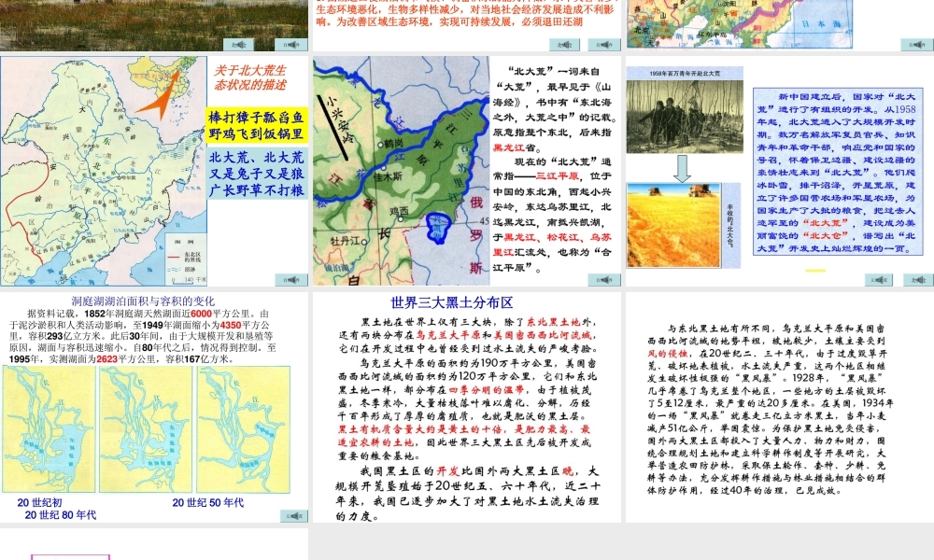
Task: Select the wetland photo at the top-left slide
Action: coord(154,25)
